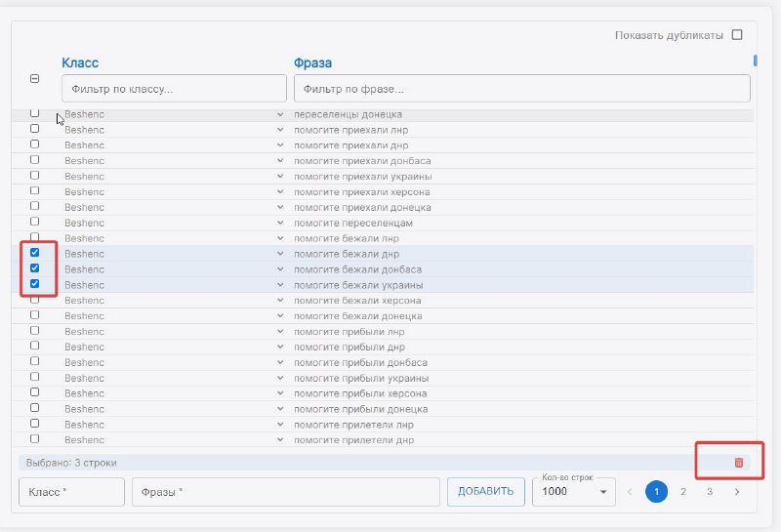Toggle the select-all header checkbox
Image resolution: width=781 pixels, height=532 pixels.
(35, 80)
